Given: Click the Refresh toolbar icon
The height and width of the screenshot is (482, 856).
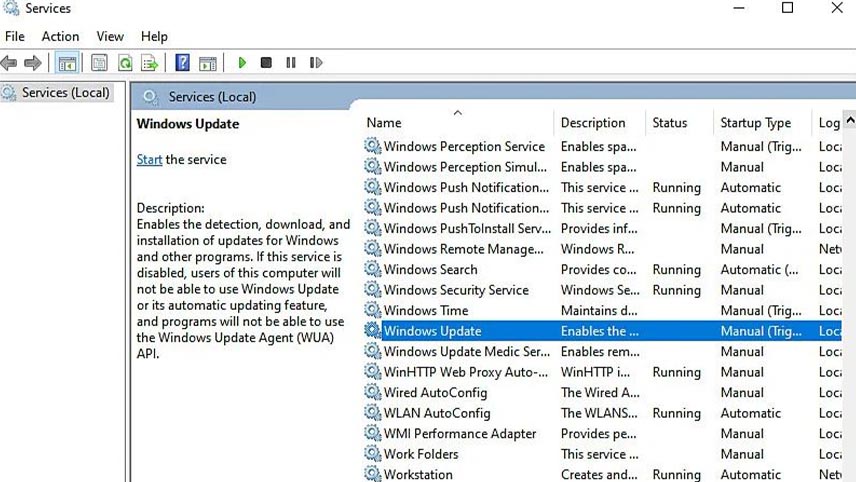Looking at the screenshot, I should pyautogui.click(x=125, y=63).
